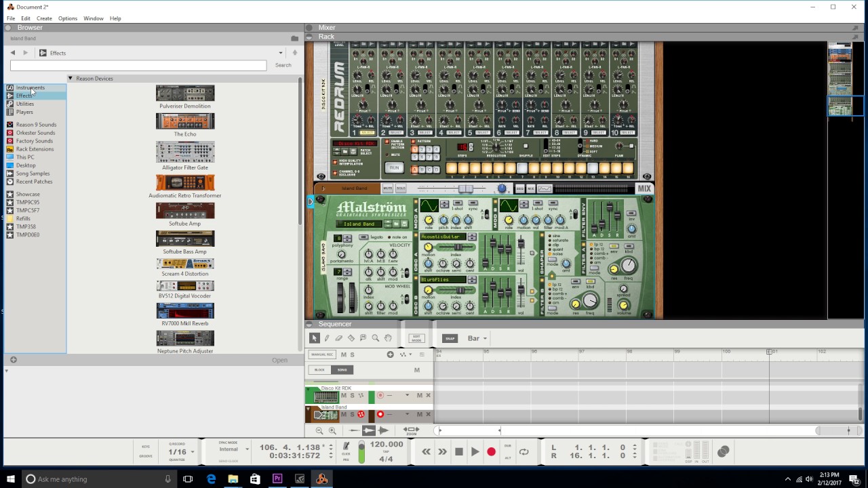Toggle Redrum Channel 8-9 Exclusive

(x=335, y=172)
